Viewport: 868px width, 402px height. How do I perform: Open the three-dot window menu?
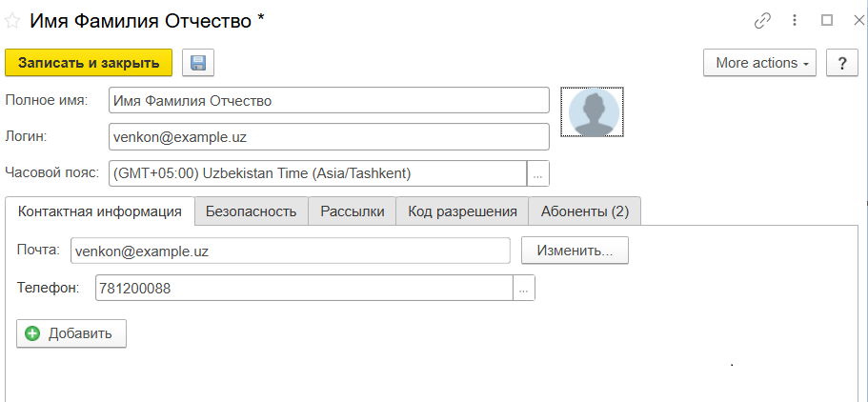tap(794, 20)
